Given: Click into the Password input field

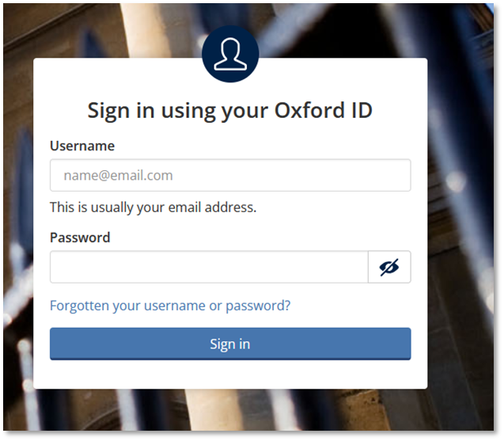Looking at the screenshot, I should [x=209, y=268].
